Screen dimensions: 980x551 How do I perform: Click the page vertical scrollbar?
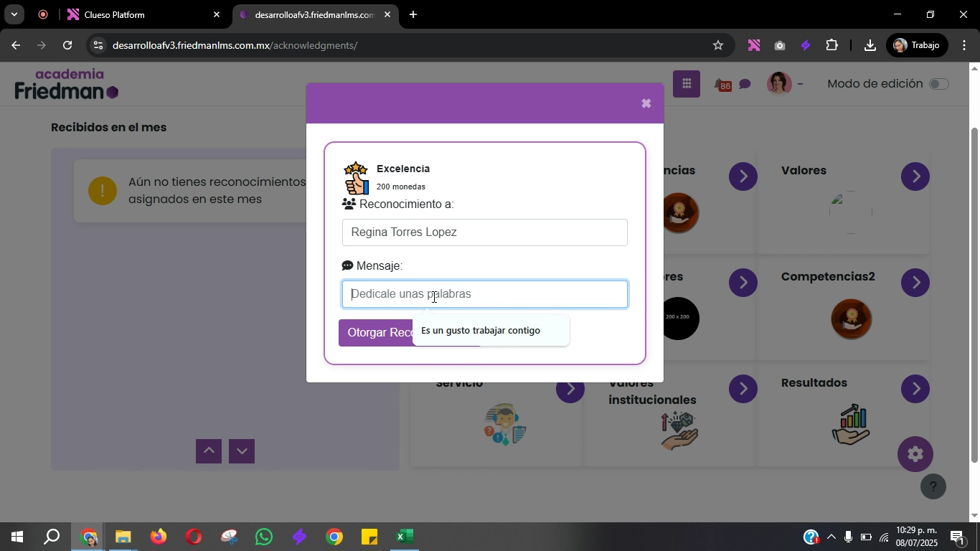pyautogui.click(x=974, y=294)
